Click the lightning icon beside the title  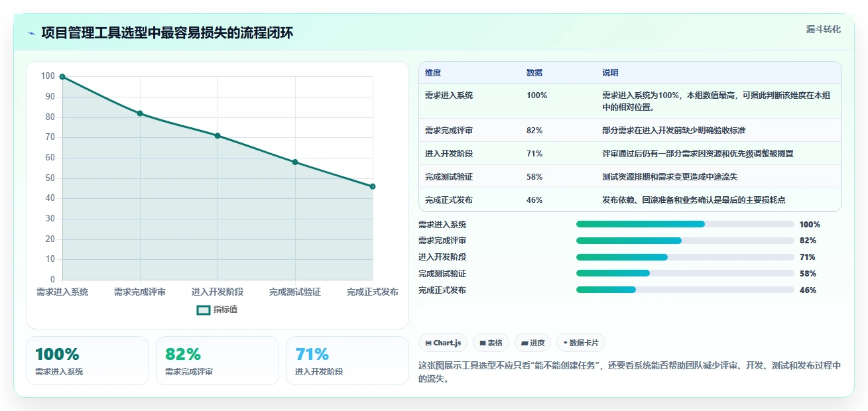click(x=32, y=33)
